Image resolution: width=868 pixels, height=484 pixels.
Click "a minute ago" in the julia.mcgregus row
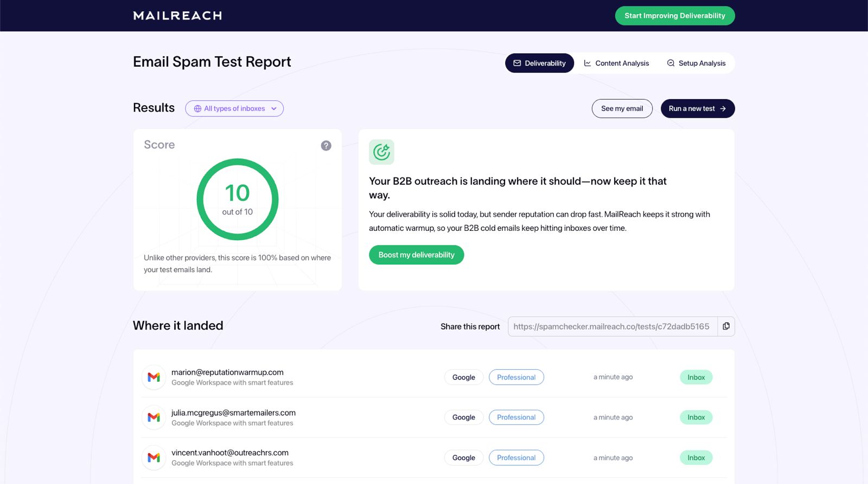(613, 417)
